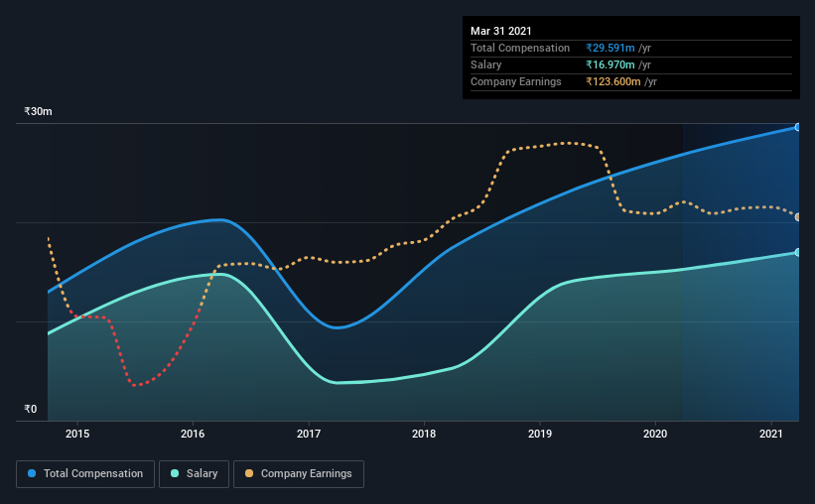Click the Mar 31 2021 tooltip date

(x=501, y=31)
